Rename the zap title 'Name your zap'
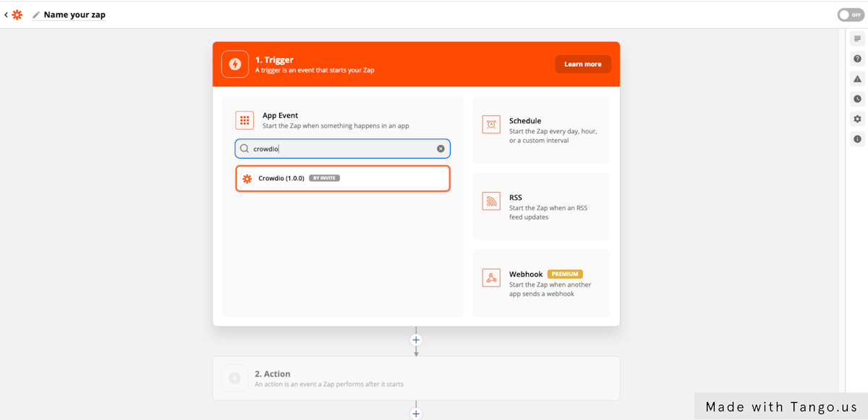Viewport: 868px width, 420px height. coord(75,14)
